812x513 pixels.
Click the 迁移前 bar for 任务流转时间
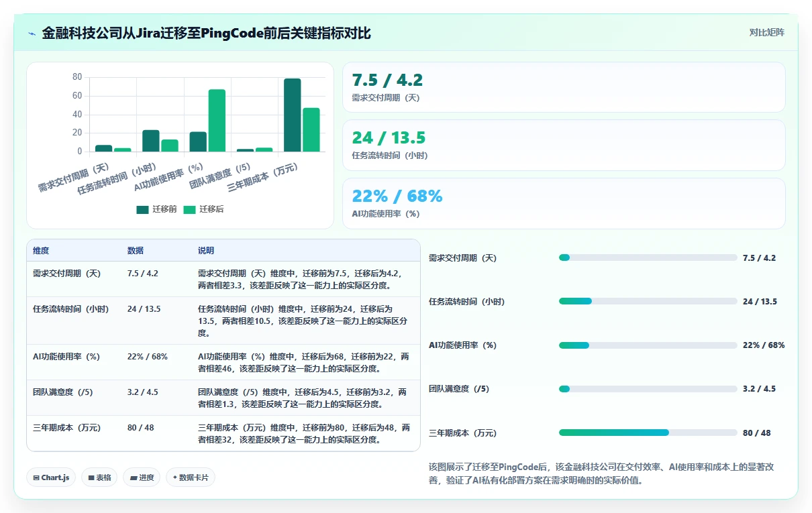point(151,141)
